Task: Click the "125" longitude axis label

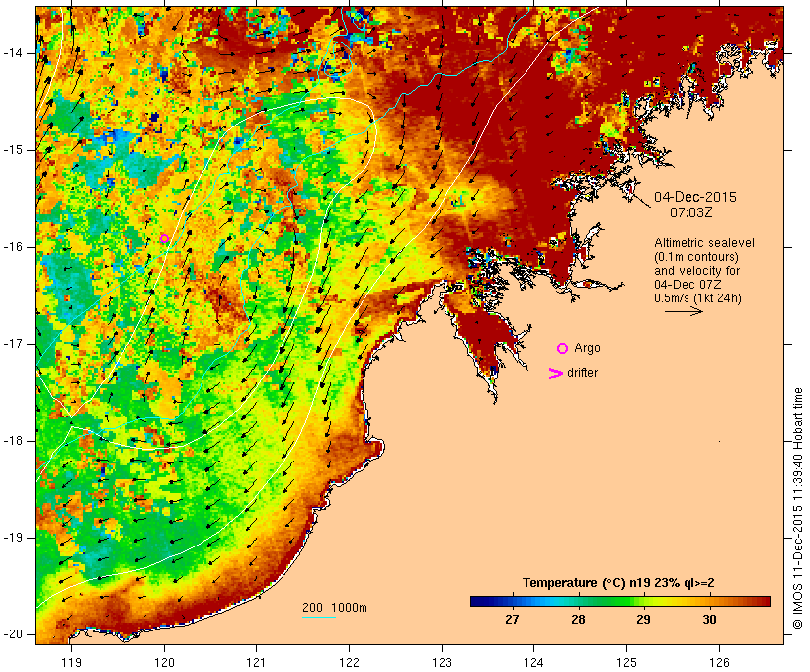Action: (626, 662)
